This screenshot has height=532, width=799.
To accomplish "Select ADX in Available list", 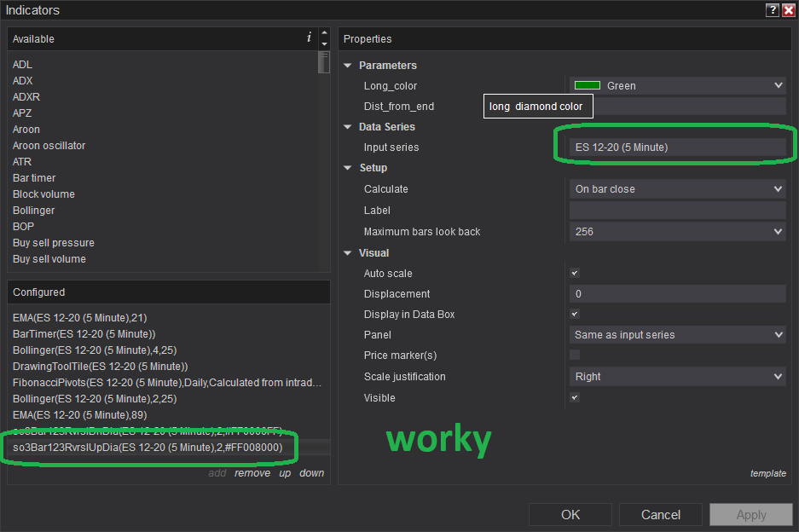I will [22, 81].
